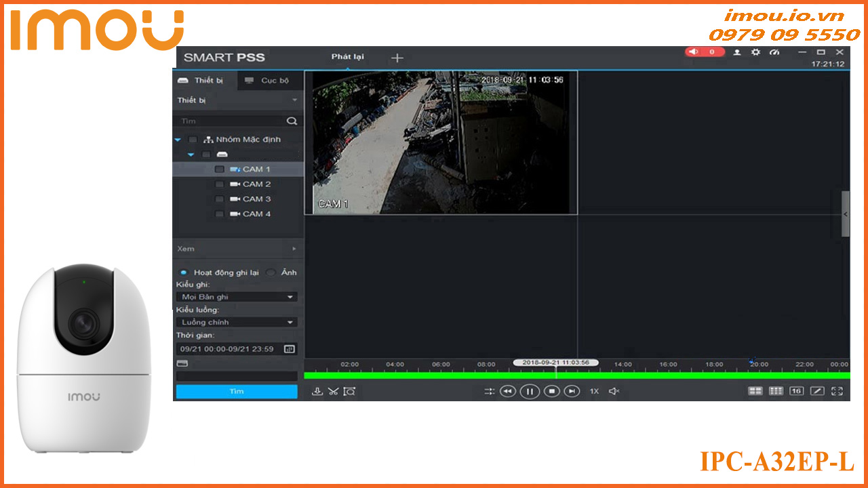Collapse the Nhóm Mặc định device group
The height and width of the screenshot is (488, 868).
tap(178, 140)
